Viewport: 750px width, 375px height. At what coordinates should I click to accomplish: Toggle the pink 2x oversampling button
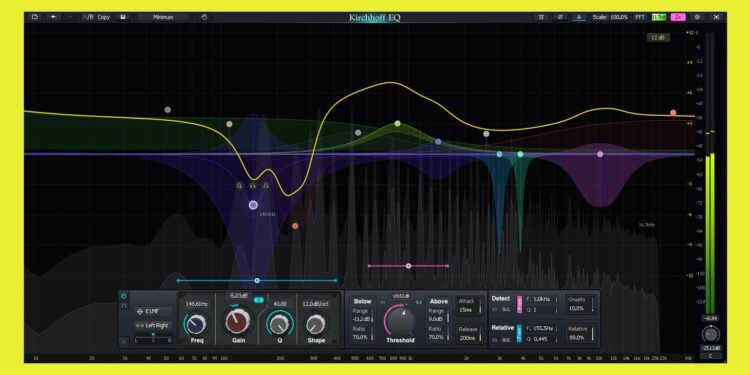(x=678, y=17)
